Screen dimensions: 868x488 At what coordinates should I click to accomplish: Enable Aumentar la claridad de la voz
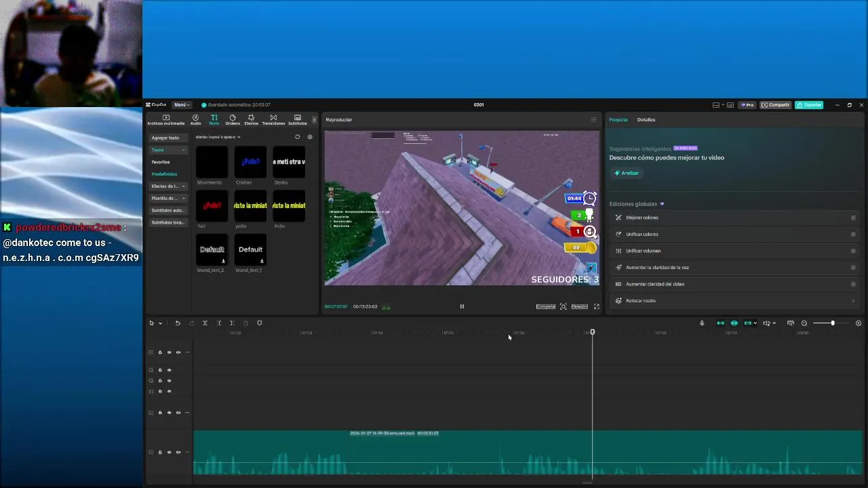point(853,268)
